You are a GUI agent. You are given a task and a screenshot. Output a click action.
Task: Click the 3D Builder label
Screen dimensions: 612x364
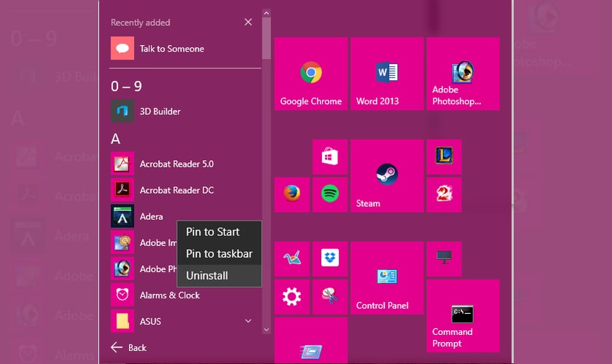pyautogui.click(x=160, y=111)
